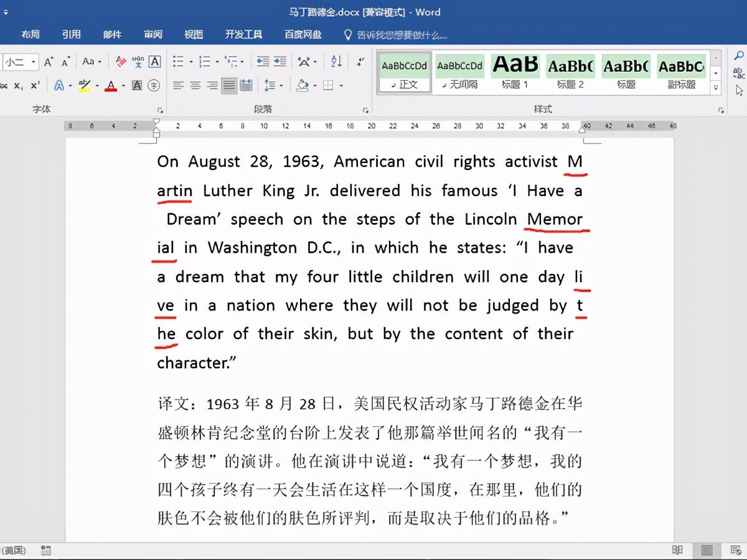Apply Character Shading
Viewport: 747px width, 560px height.
pos(137,85)
